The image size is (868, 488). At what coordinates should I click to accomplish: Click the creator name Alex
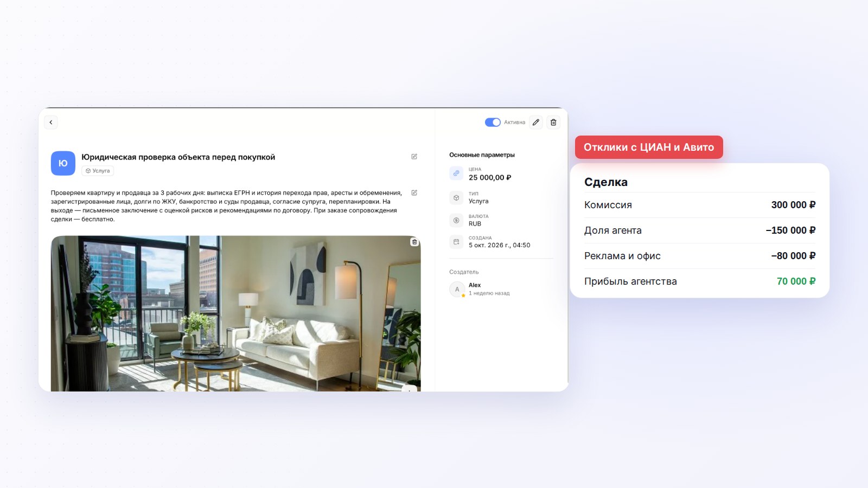pyautogui.click(x=475, y=285)
